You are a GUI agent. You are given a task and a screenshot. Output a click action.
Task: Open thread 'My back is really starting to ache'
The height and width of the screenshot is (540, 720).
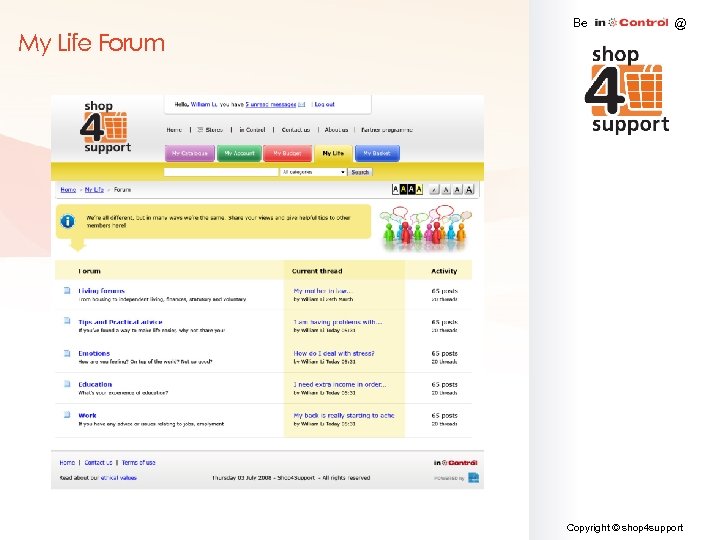(x=344, y=416)
